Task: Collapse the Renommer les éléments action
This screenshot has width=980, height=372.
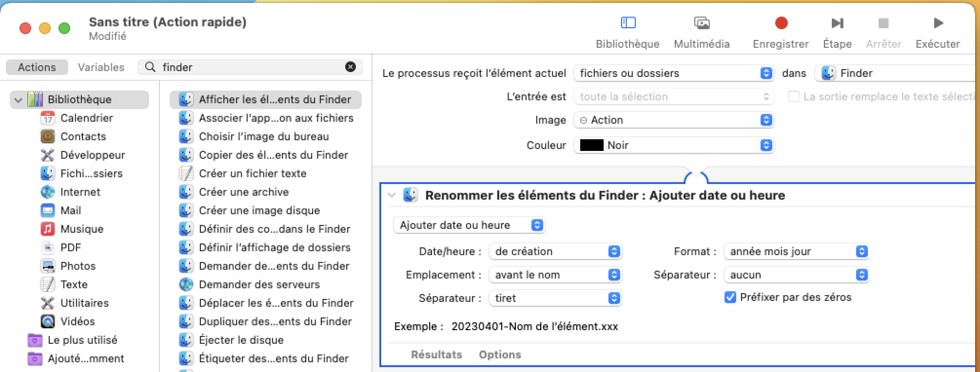Action: click(392, 195)
